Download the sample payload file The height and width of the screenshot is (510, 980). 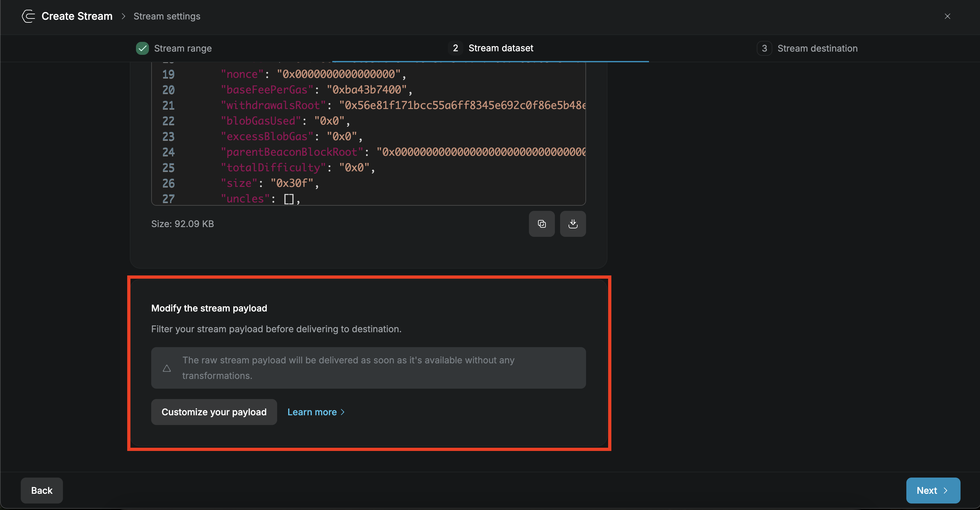point(572,224)
